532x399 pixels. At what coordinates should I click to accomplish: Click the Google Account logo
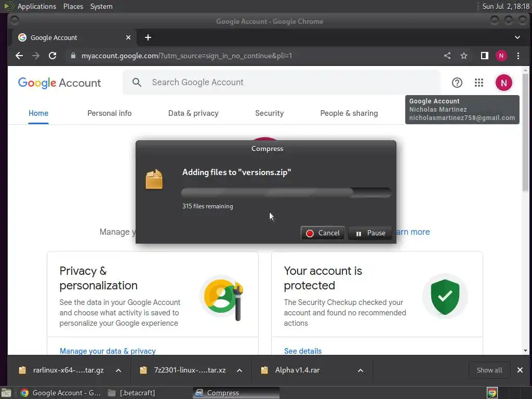tap(59, 83)
